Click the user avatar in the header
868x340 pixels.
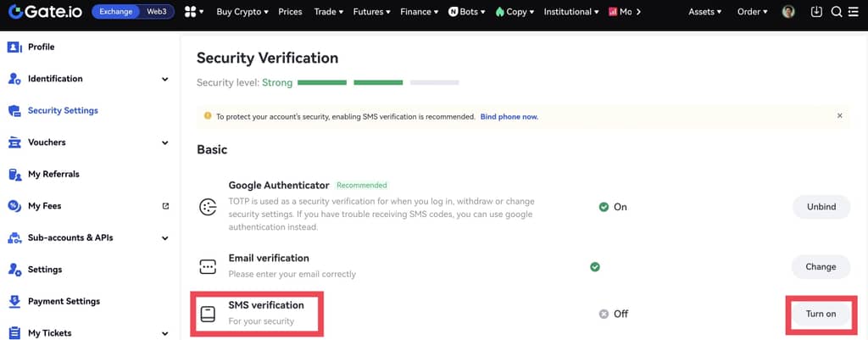(788, 12)
